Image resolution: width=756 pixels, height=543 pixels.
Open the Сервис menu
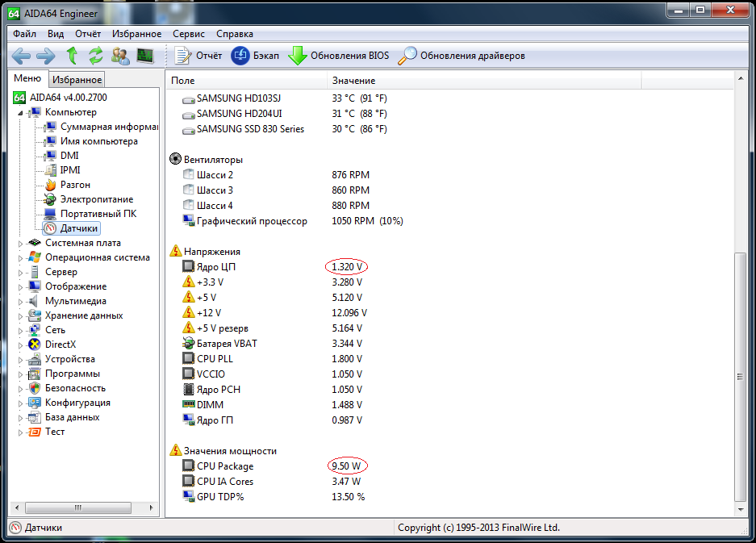pyautogui.click(x=189, y=34)
